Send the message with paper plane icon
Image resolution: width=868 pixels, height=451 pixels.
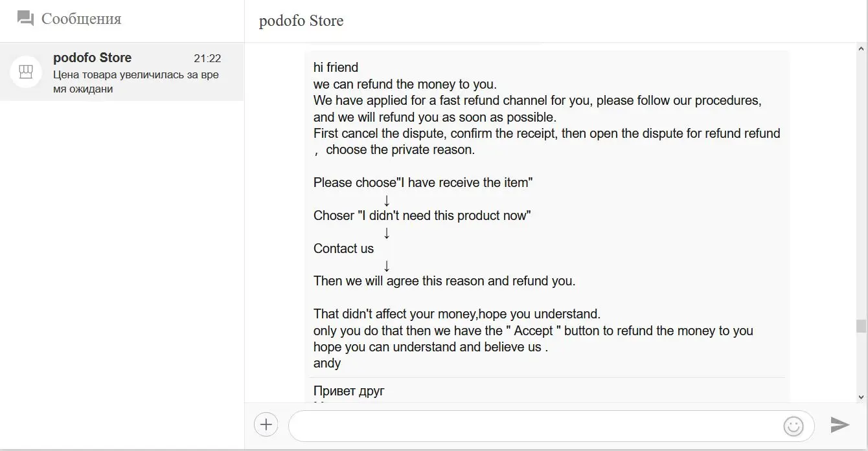pos(839,424)
